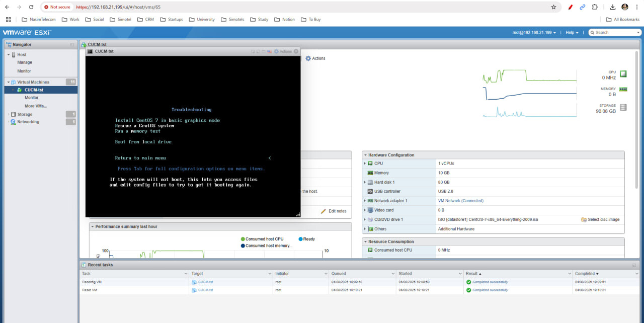Open Chrome downloads icon
Screen dimensions: 644x323
[x=613, y=7]
